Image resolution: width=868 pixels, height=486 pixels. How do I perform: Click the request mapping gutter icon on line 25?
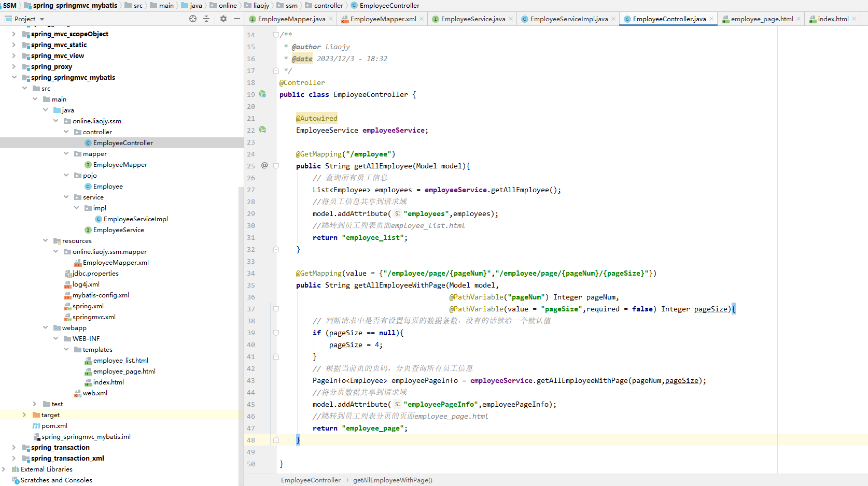[264, 165]
